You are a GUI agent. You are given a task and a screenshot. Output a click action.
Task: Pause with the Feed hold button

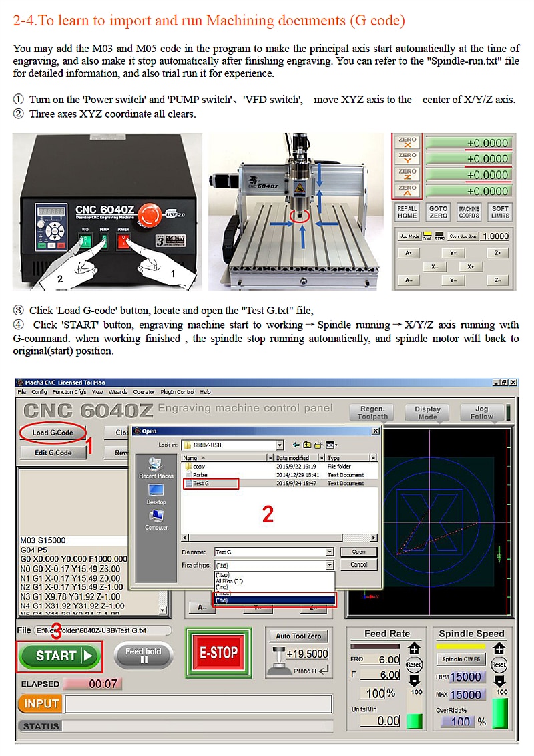[x=143, y=655]
